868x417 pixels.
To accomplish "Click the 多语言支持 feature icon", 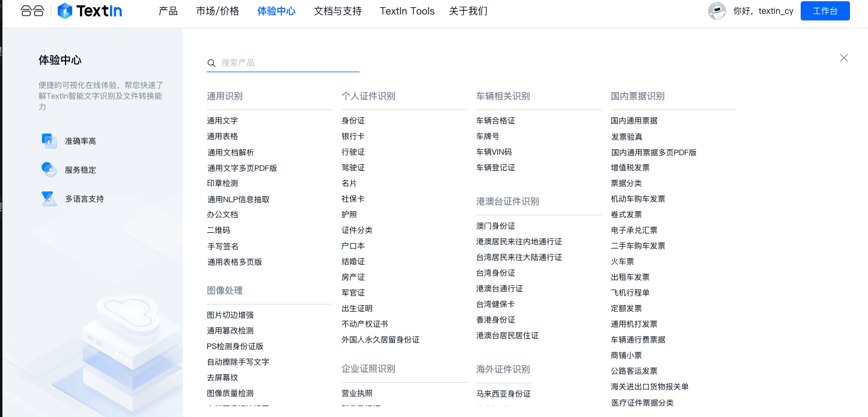I will (x=49, y=199).
